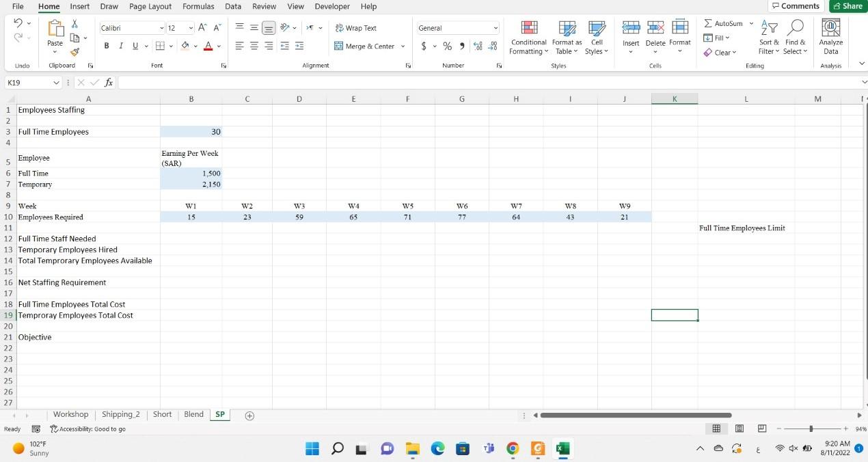This screenshot has height=462, width=868.
Task: Switch to the Workshop sheet tab
Action: 71,414
